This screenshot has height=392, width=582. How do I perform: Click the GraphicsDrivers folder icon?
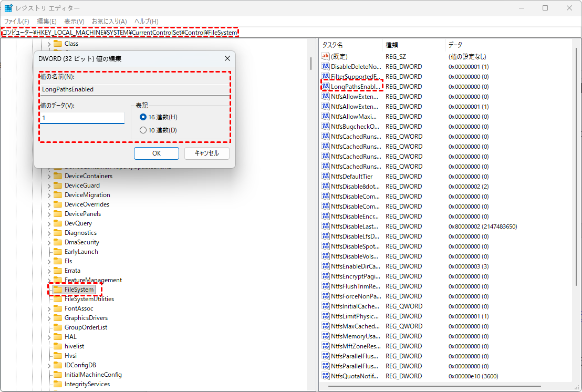click(58, 318)
